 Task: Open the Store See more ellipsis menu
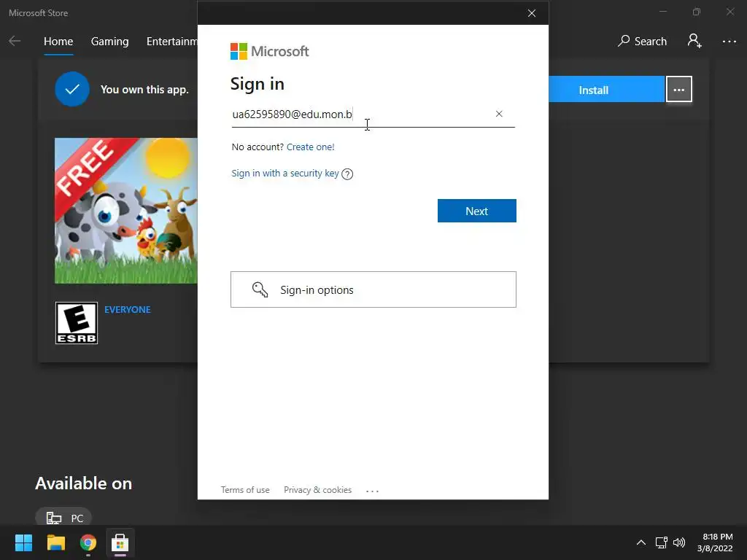729,42
